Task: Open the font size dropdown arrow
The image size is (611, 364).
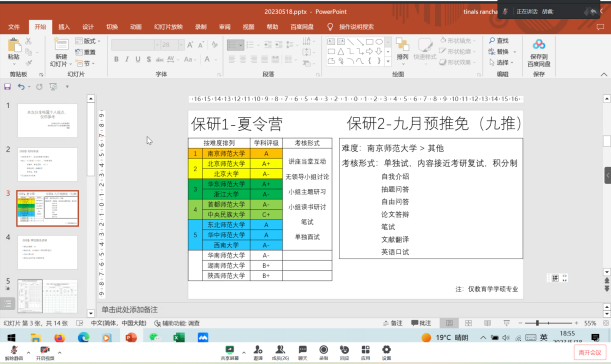Action: click(x=181, y=45)
